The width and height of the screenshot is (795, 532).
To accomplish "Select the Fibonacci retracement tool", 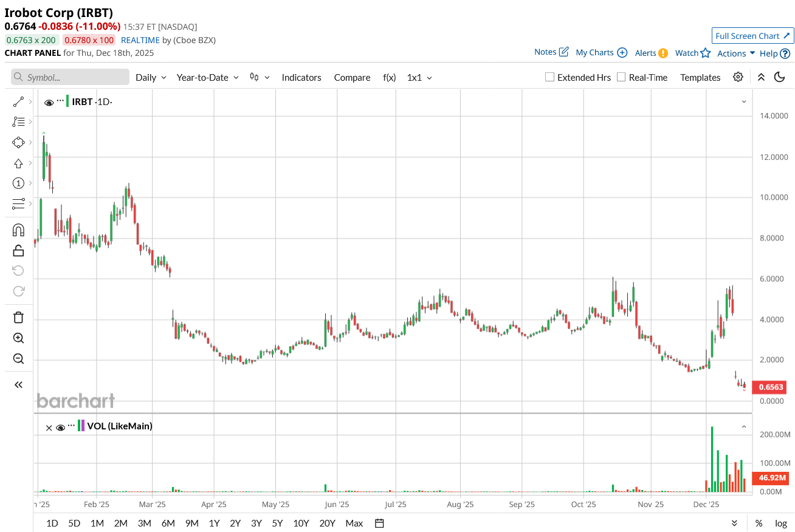I will pyautogui.click(x=18, y=122).
